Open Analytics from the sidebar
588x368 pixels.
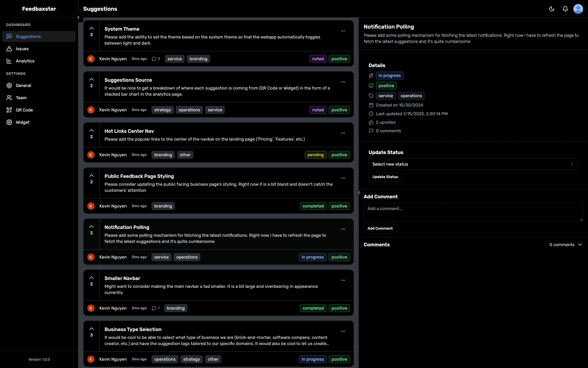[x=25, y=61]
